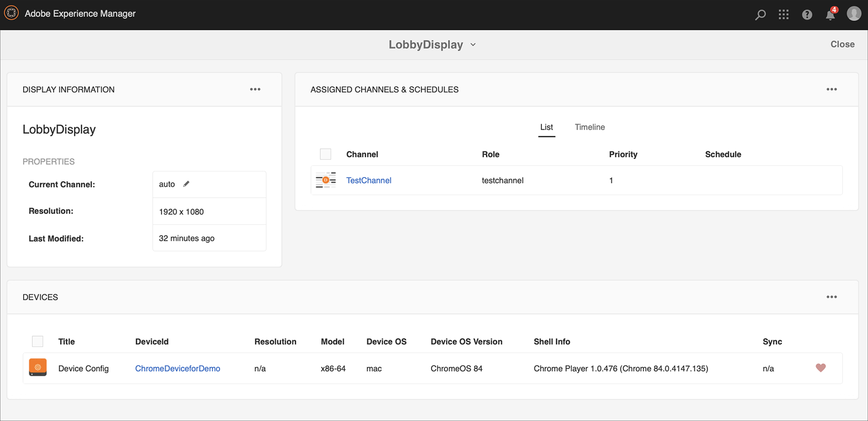
Task: Edit Current Channel with pencil icon
Action: pos(186,184)
